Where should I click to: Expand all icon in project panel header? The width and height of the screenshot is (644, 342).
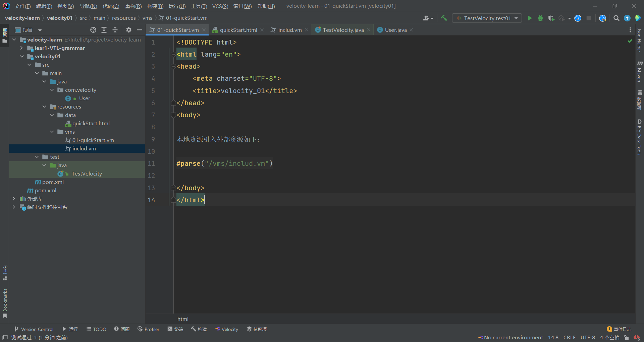tap(104, 30)
